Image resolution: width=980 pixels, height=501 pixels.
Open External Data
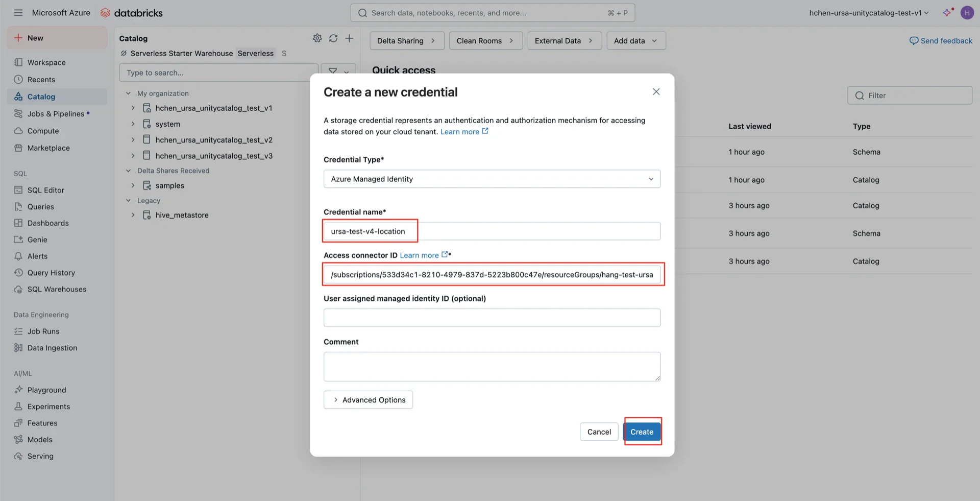[x=565, y=41]
